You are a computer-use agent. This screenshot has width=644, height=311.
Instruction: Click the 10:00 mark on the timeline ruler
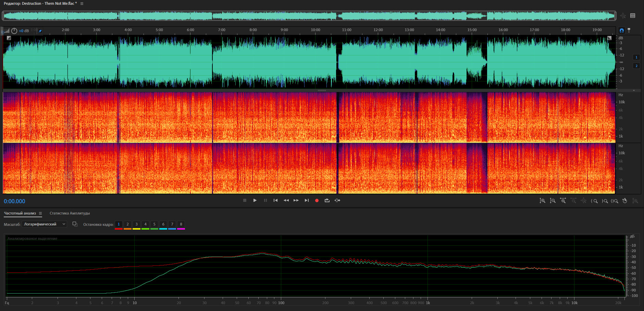pos(315,30)
